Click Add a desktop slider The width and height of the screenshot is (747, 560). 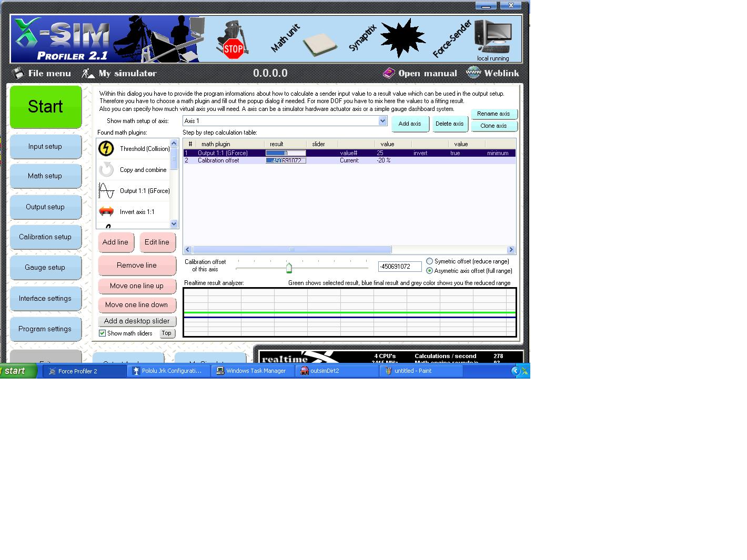137,321
